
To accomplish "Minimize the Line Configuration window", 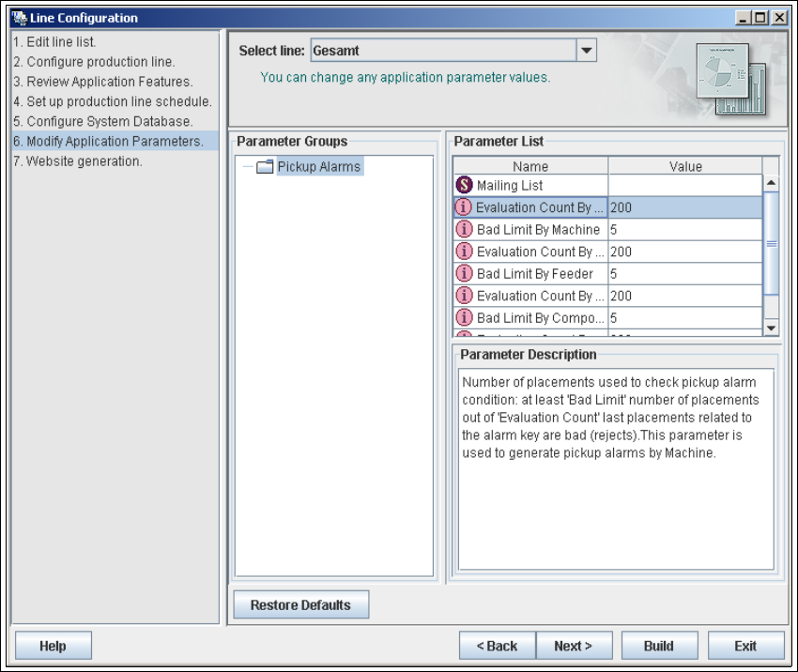I will [743, 18].
